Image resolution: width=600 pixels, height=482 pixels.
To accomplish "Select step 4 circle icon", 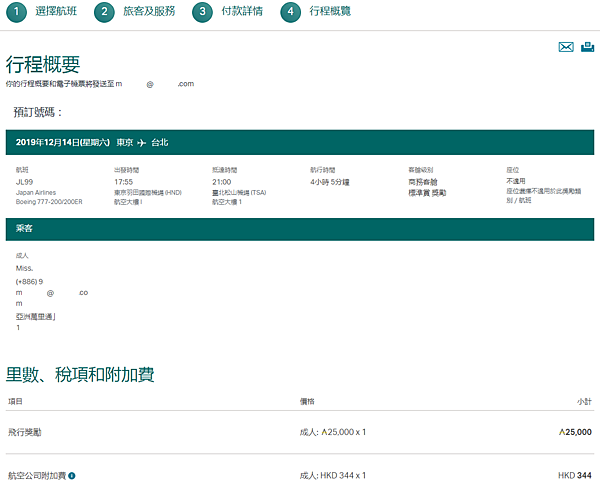I will click(290, 12).
